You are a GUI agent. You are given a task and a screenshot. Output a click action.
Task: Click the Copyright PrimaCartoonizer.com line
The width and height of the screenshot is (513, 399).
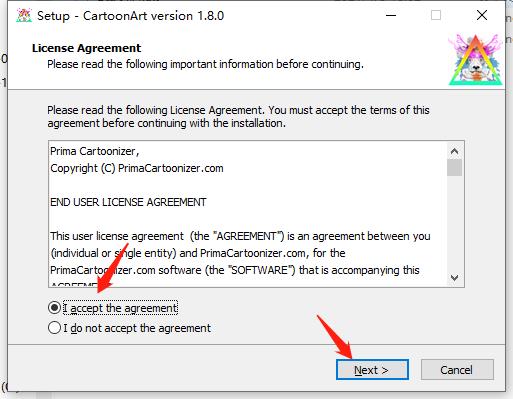pos(137,168)
